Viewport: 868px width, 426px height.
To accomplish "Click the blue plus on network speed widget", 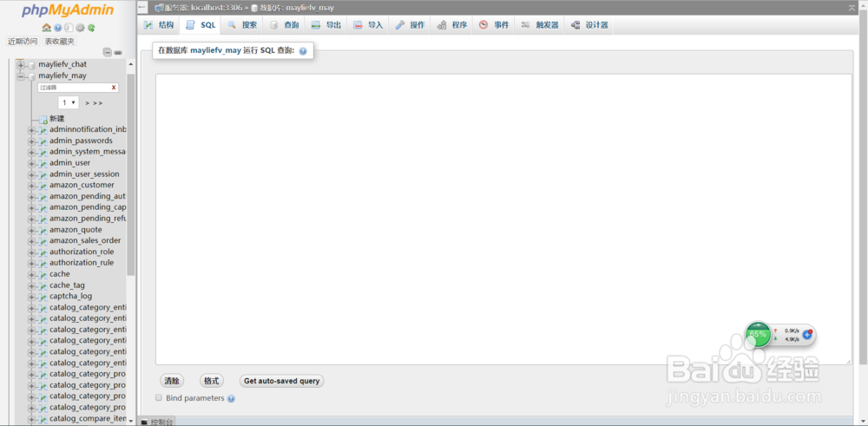I will tap(807, 334).
